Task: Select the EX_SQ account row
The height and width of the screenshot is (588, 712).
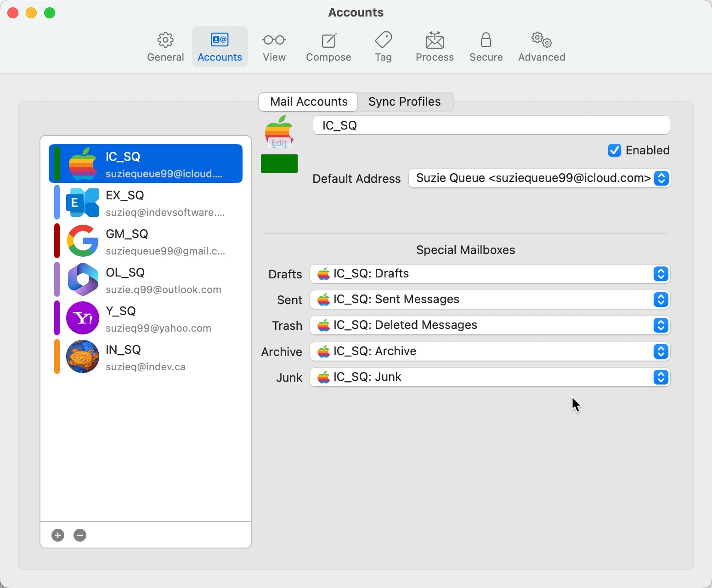Action: coord(146,202)
